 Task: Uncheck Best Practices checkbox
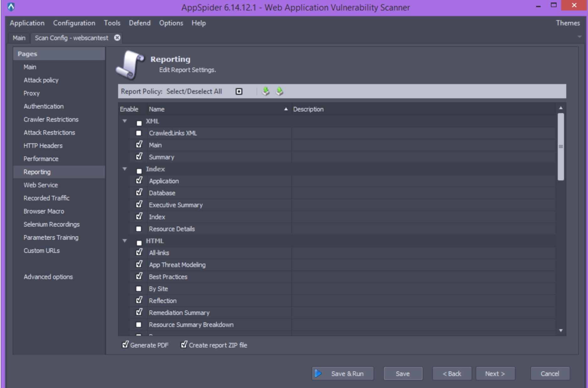139,276
